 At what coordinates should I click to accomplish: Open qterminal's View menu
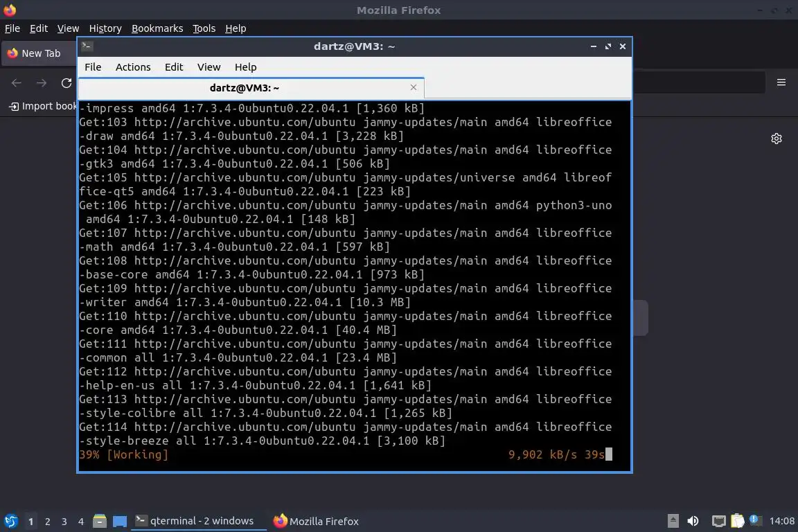pyautogui.click(x=209, y=67)
